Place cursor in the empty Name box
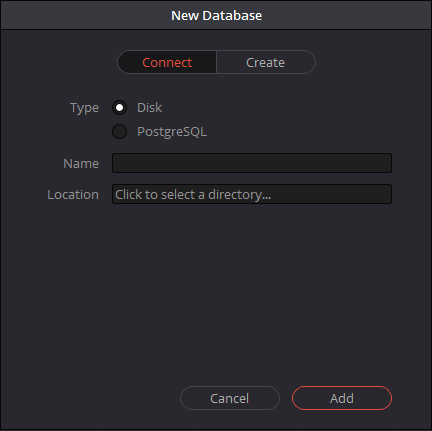The width and height of the screenshot is (432, 431). (x=252, y=163)
